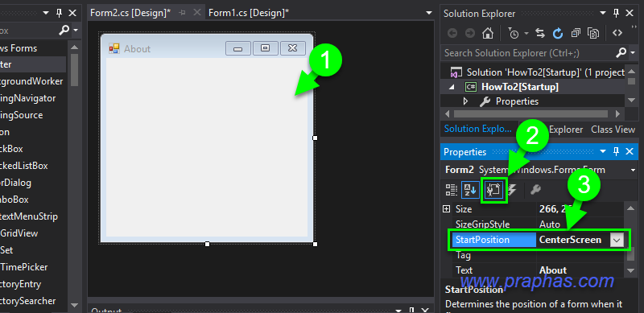Show Events lightning bolt in Properties

(512, 190)
